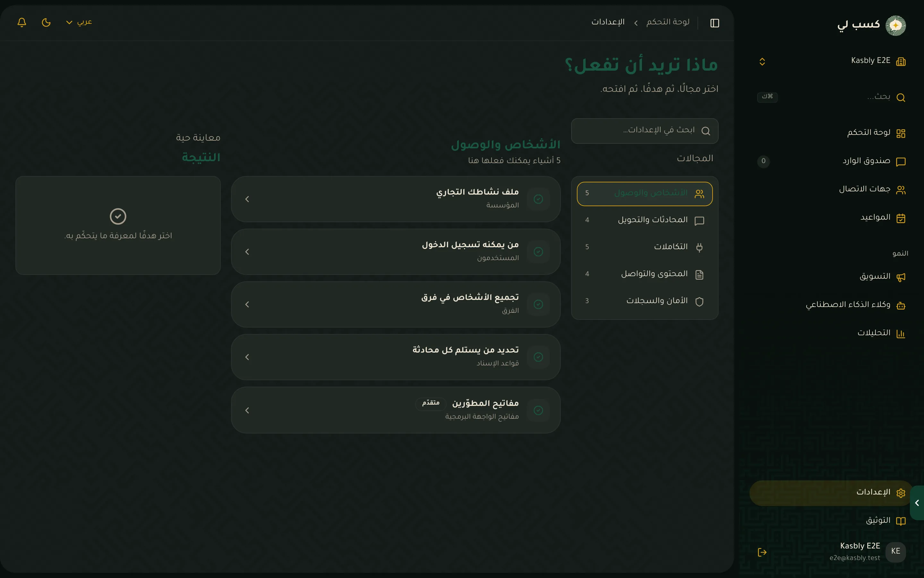Click the AI agents robot icon
The image size is (924, 578).
coord(901,305)
